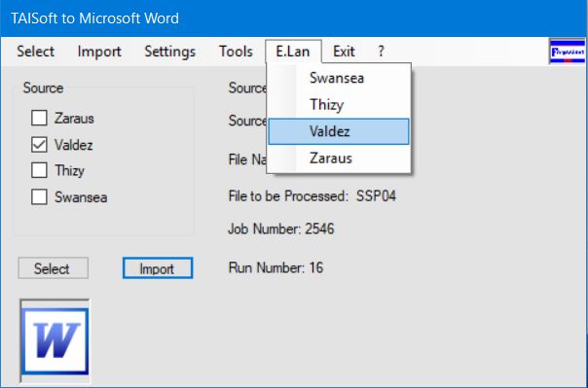The image size is (588, 388).
Task: Click the Import button
Action: 158,268
